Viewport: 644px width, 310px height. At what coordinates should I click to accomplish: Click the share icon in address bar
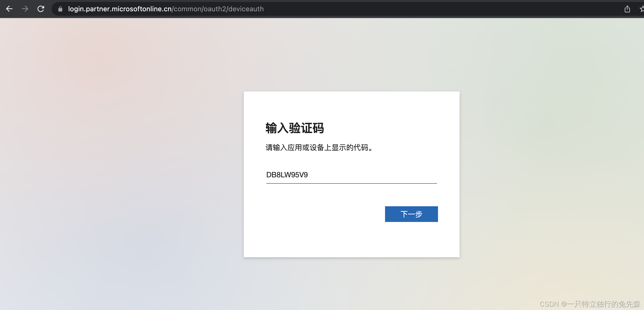point(627,9)
